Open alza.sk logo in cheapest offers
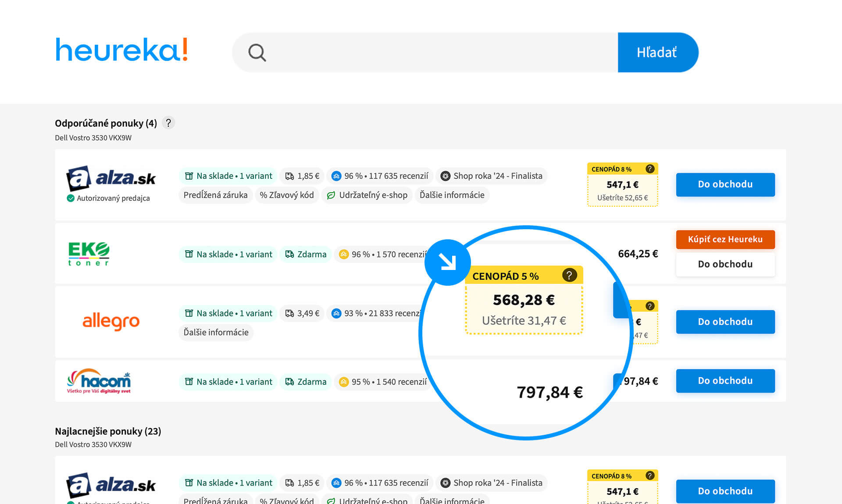The height and width of the screenshot is (504, 842). tap(111, 485)
